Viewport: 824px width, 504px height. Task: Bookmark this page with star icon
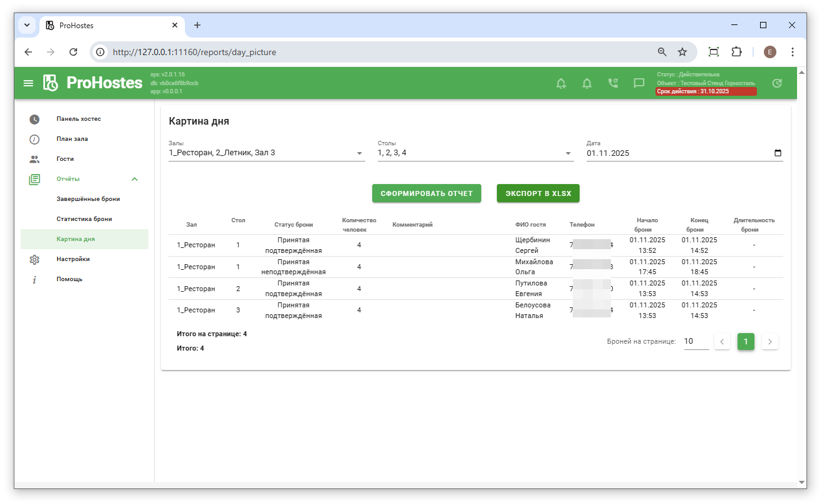tap(682, 52)
